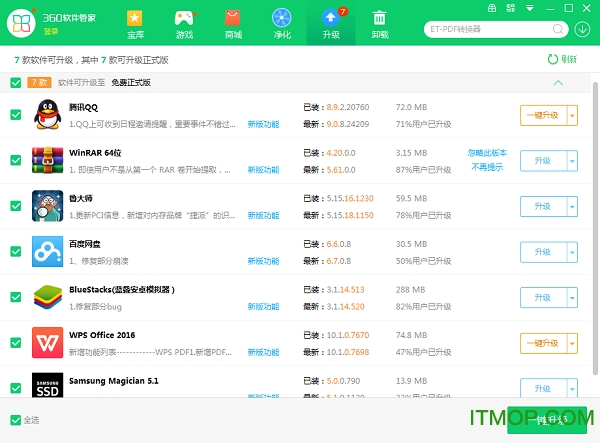The height and width of the screenshot is (443, 600).
Task: Uncheck the WinRAR 64位 checkbox
Action: 16,160
